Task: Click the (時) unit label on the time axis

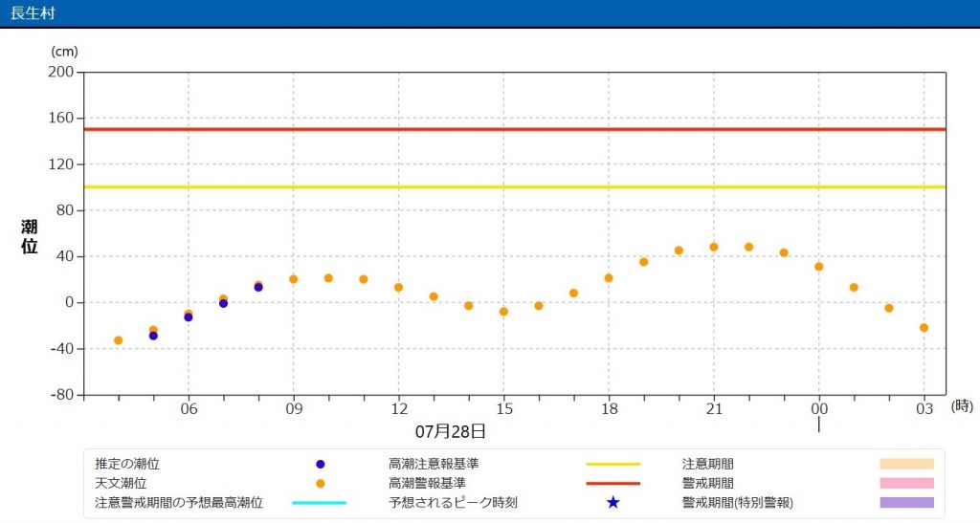Action: pos(962,406)
